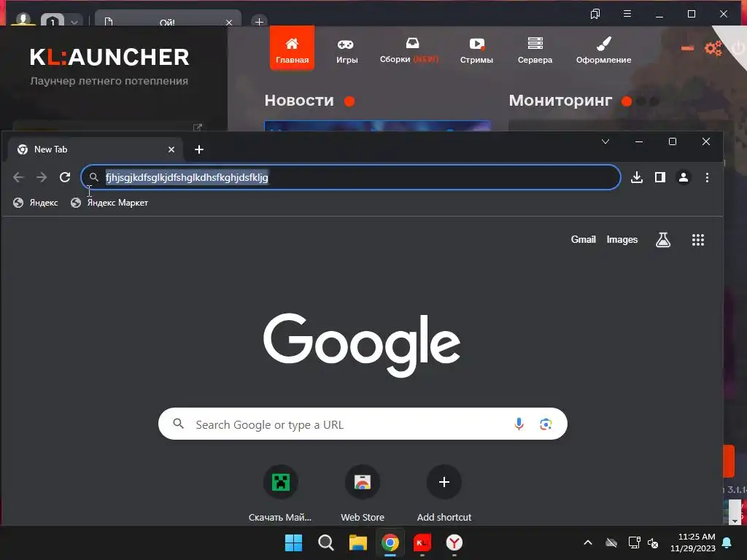The height and width of the screenshot is (560, 747).
Task: Open the Сервера tab in KLauncher
Action: [535, 51]
